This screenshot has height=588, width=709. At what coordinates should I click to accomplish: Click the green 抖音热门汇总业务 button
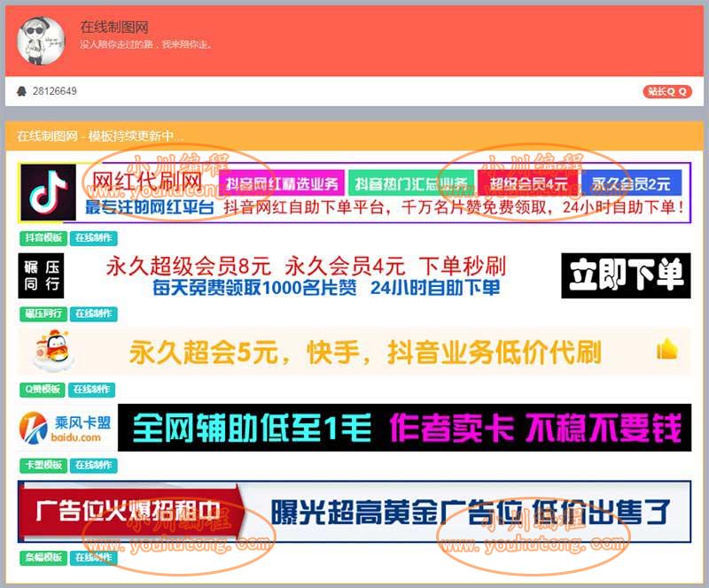[x=411, y=183]
